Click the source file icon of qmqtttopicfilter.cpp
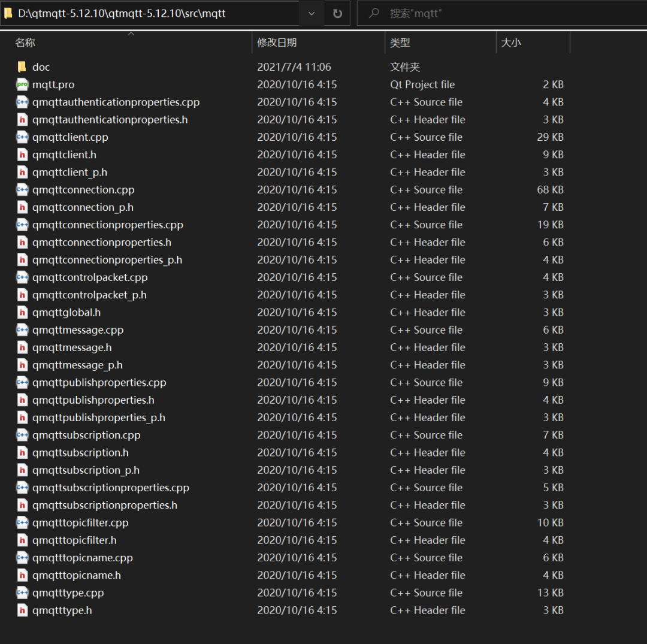This screenshot has height=644, width=647. pyautogui.click(x=21, y=522)
